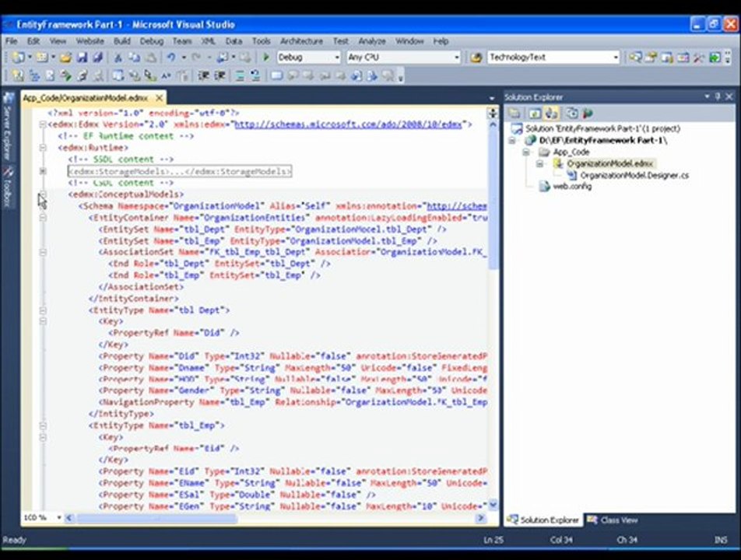Viewport: 741px width, 560px height.
Task: Comment out selected lines using the toolbar icon
Action: point(240,75)
